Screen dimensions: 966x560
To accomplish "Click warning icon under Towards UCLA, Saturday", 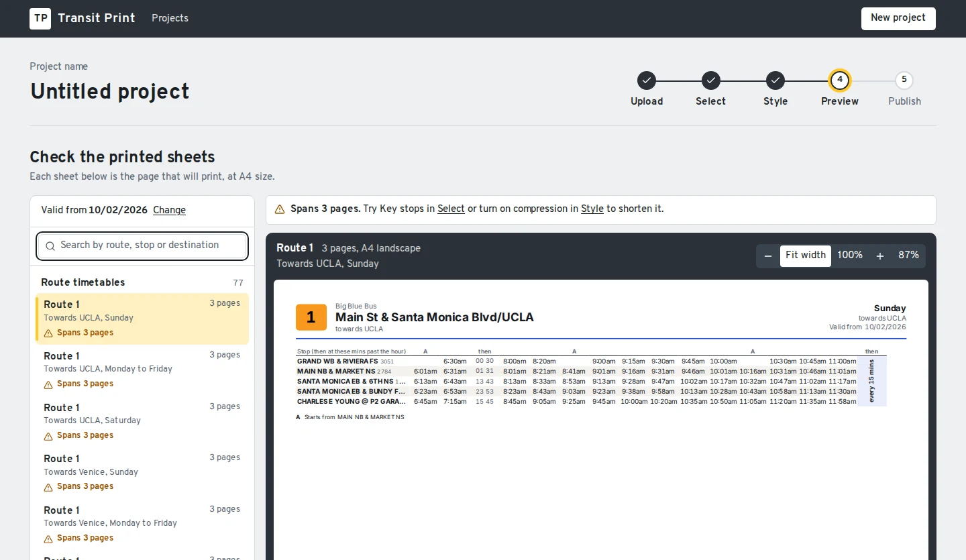I will click(x=48, y=437).
